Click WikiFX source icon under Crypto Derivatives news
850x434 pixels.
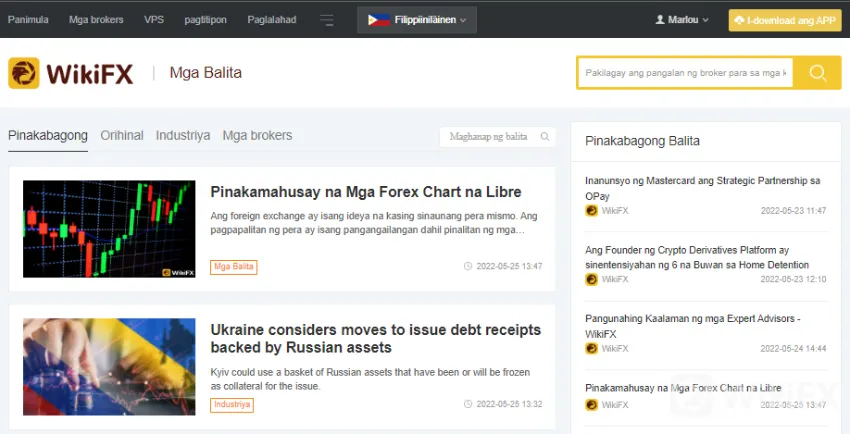(x=591, y=279)
